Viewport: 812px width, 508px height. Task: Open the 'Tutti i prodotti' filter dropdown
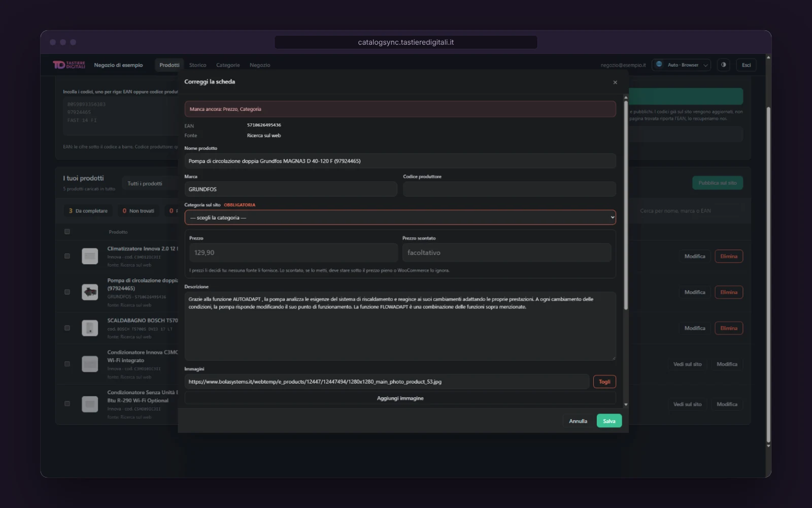pyautogui.click(x=150, y=183)
